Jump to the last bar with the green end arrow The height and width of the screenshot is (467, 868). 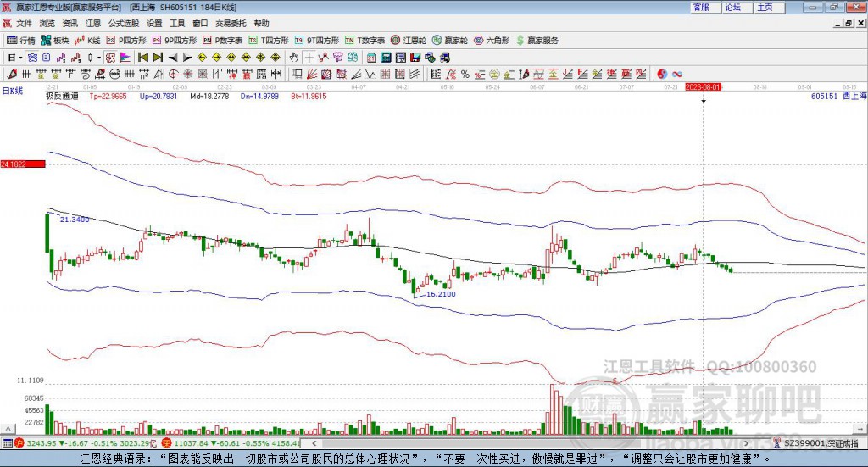coord(158,58)
